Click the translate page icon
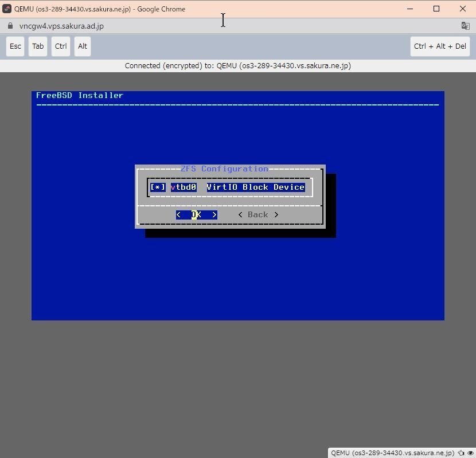 coord(465,26)
